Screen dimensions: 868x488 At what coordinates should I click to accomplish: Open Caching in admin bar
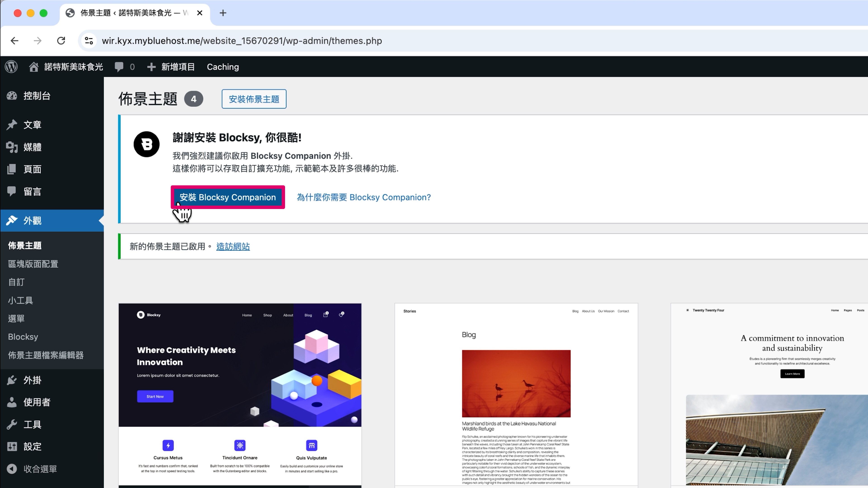tap(223, 67)
